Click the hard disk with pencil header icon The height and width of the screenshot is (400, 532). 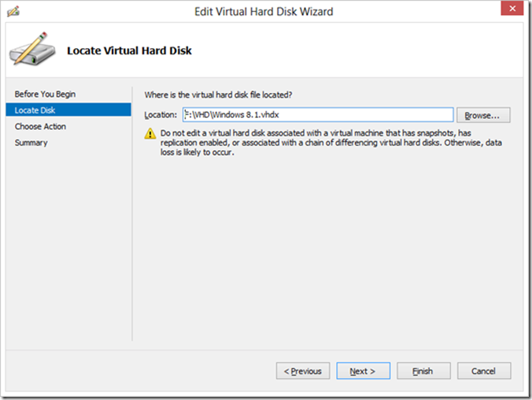[x=31, y=50]
